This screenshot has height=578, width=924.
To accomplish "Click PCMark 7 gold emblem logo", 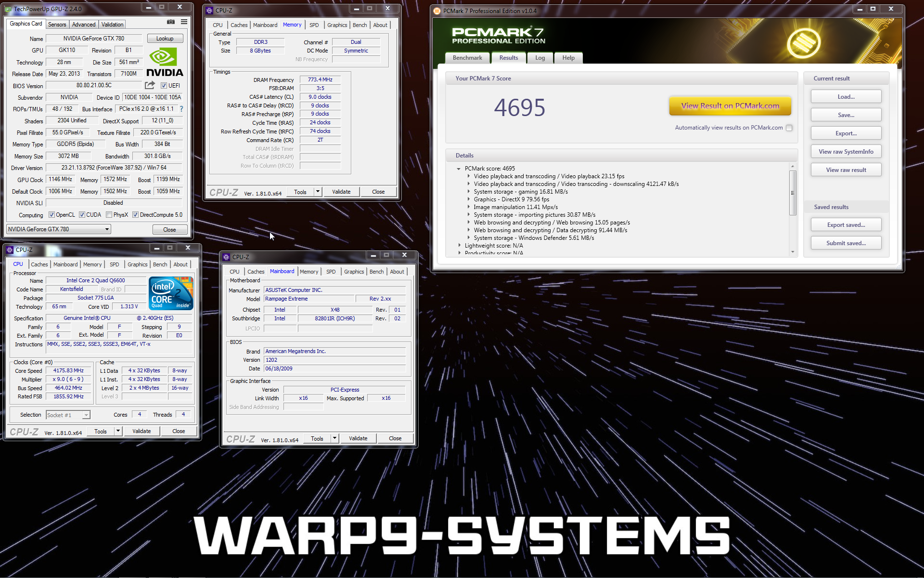I will pos(803,43).
